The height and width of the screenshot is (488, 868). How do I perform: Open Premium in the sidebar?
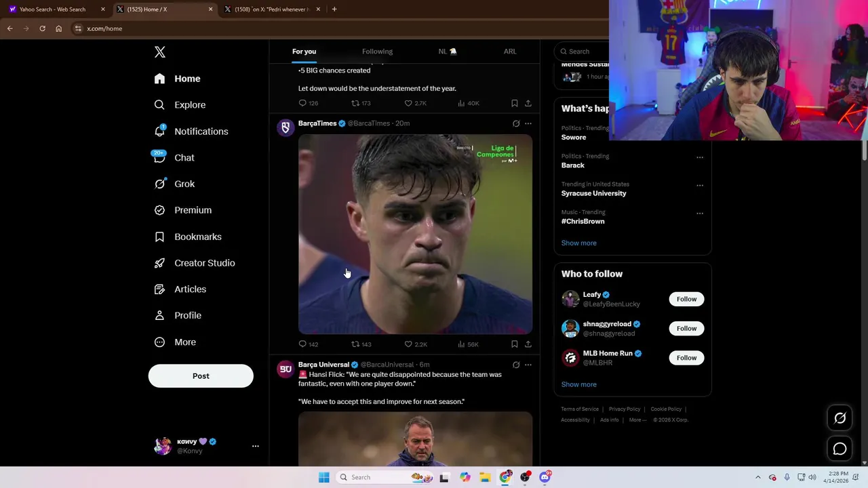[182, 210]
